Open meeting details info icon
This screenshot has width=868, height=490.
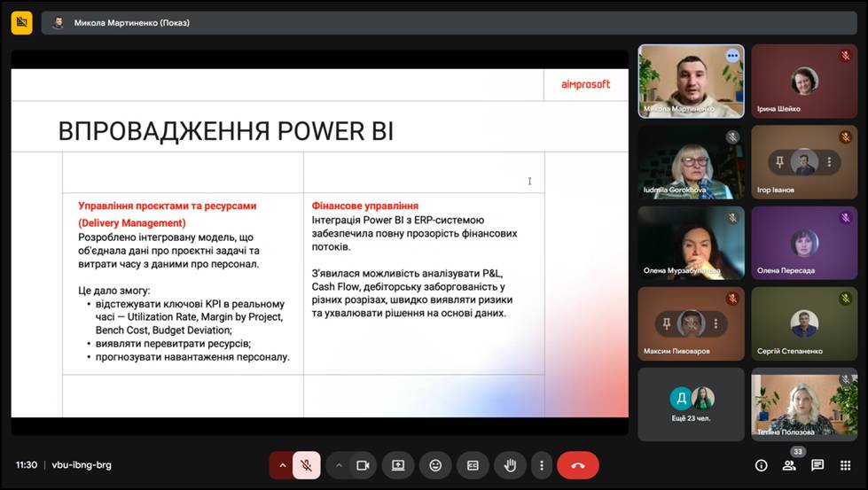tap(761, 465)
